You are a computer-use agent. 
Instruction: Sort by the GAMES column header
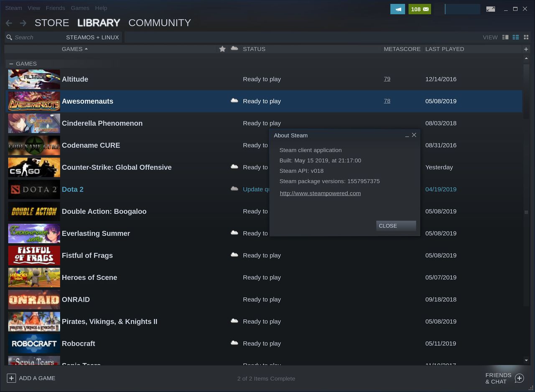click(74, 49)
